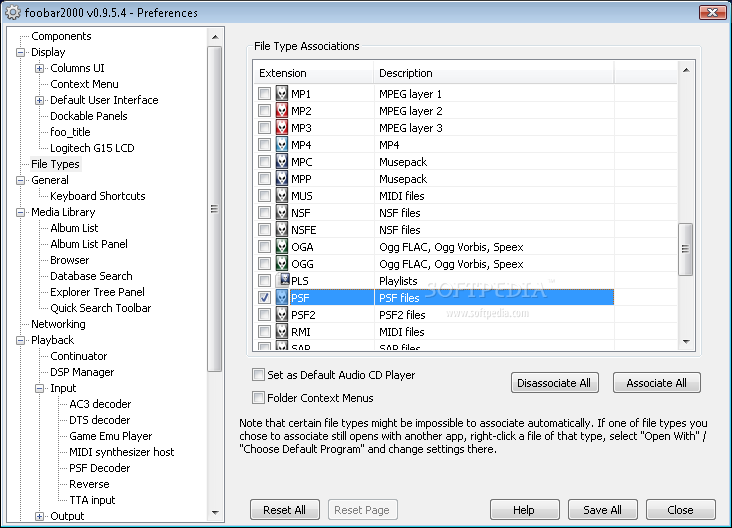
Task: Click the preferences tree scroll up arrow
Action: coord(215,37)
